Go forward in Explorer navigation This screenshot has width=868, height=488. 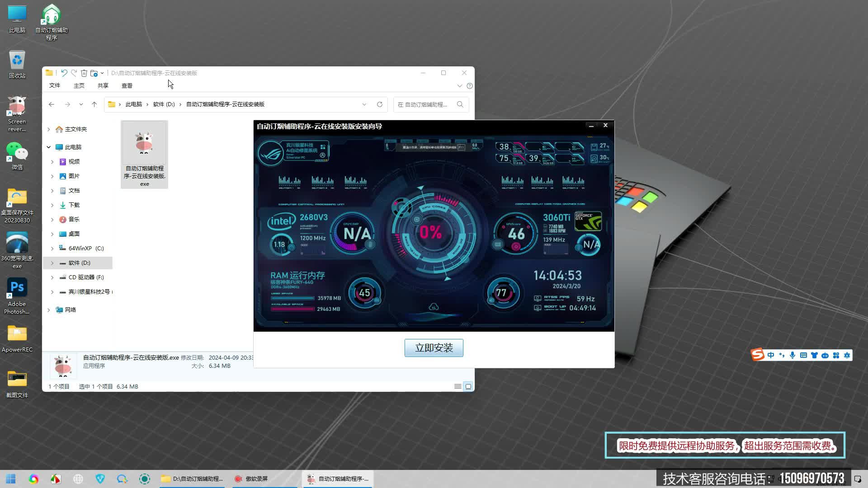pyautogui.click(x=67, y=104)
